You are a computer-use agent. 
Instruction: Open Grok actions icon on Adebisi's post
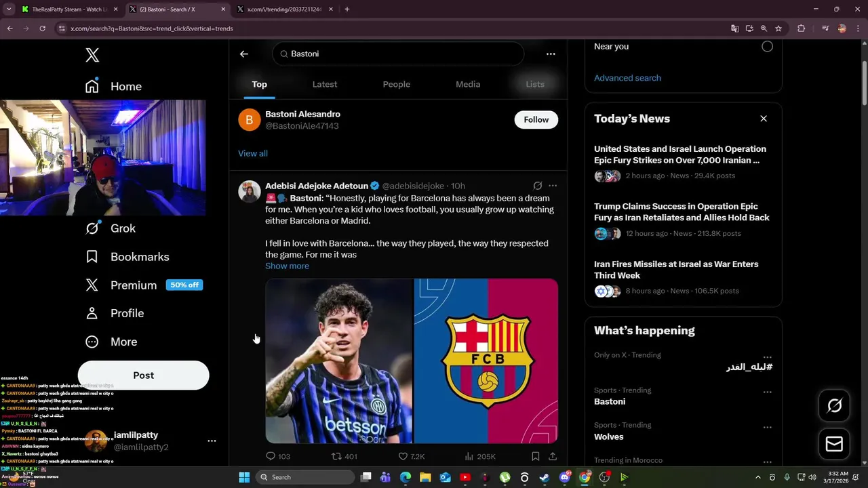[538, 186]
